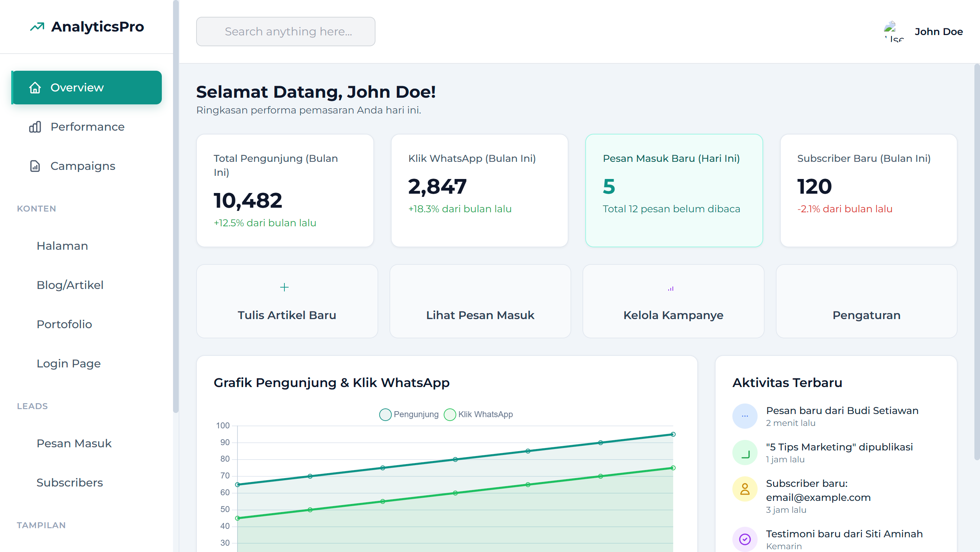
Task: Click the Campaigns document icon
Action: click(35, 166)
